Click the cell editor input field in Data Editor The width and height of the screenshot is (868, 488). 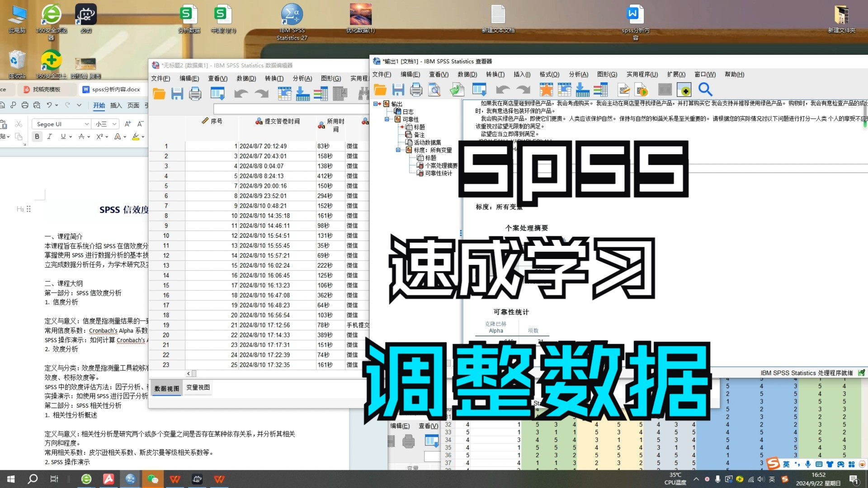tap(292, 109)
